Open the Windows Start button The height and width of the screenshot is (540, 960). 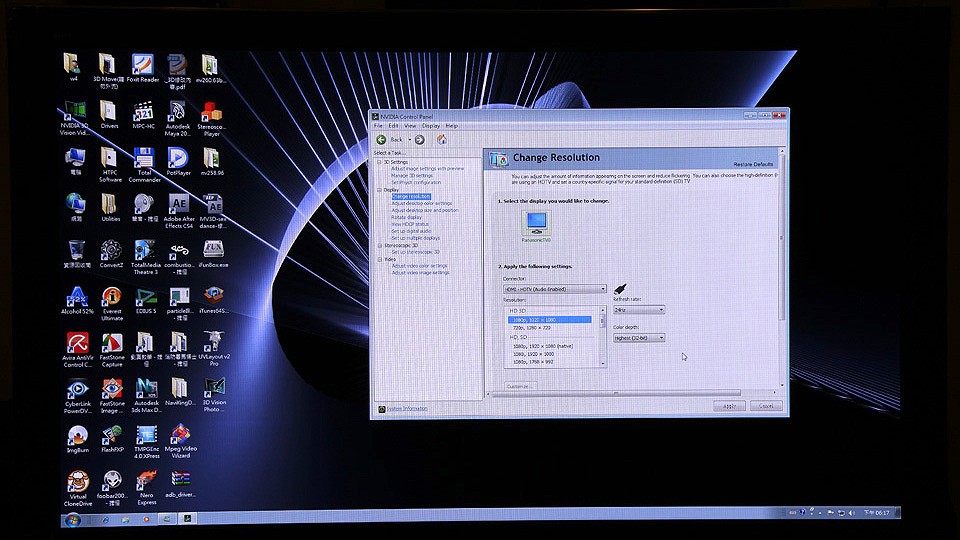(72, 520)
